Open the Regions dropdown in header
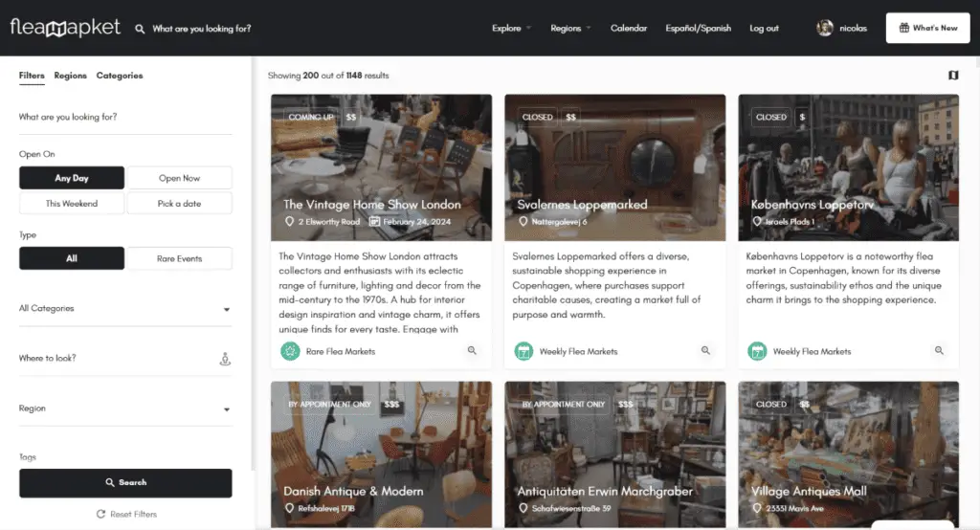 [570, 28]
